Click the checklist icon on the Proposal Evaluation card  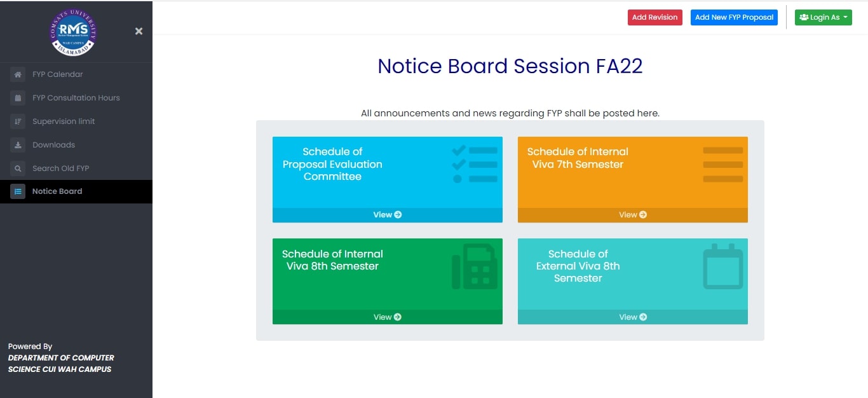coord(475,164)
